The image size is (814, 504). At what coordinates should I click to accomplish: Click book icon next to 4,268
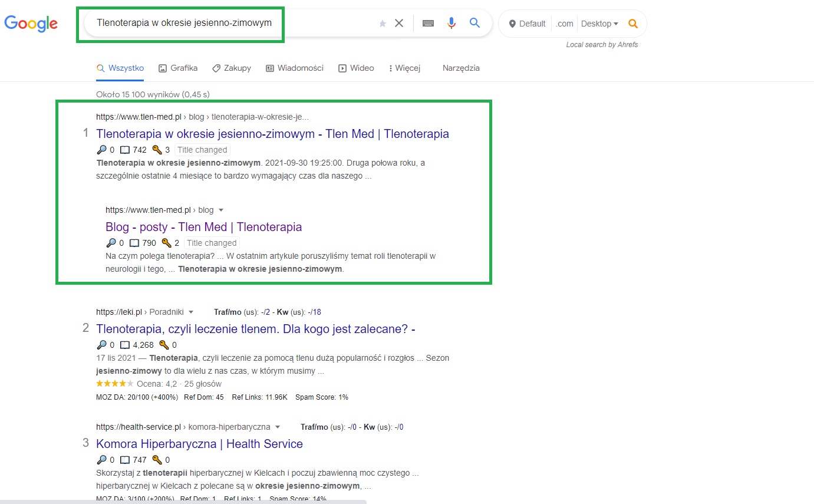point(124,345)
